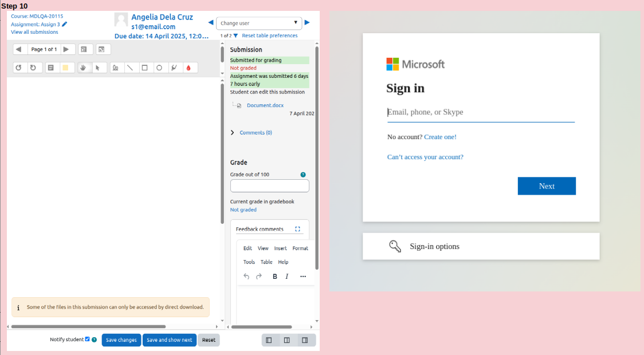
Task: Click editor undo button
Action: point(246,276)
